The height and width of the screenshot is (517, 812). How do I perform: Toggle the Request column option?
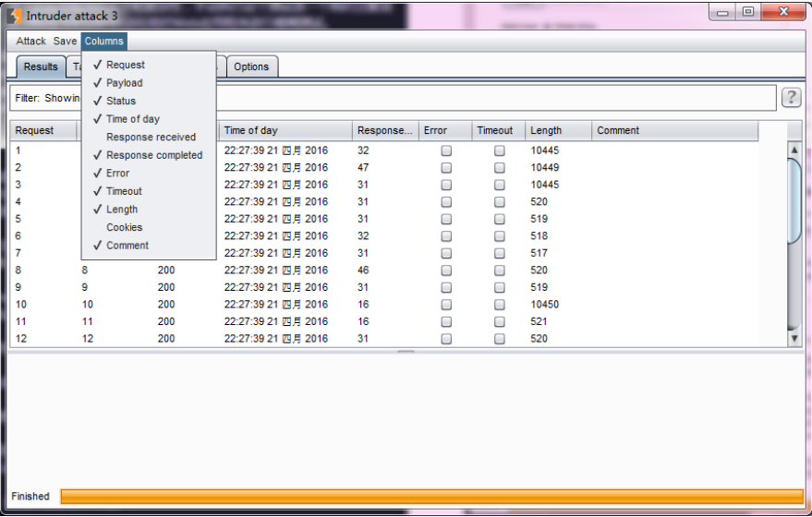tap(149, 65)
